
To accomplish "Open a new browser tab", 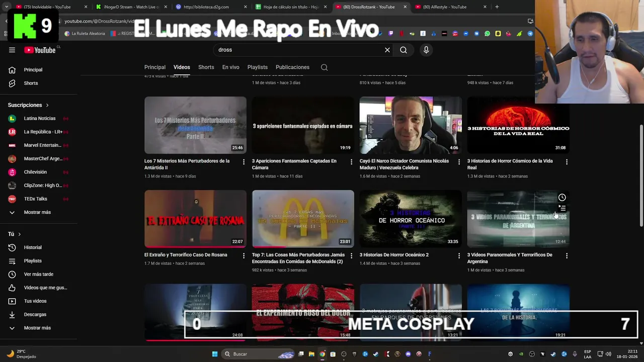I will [497, 7].
